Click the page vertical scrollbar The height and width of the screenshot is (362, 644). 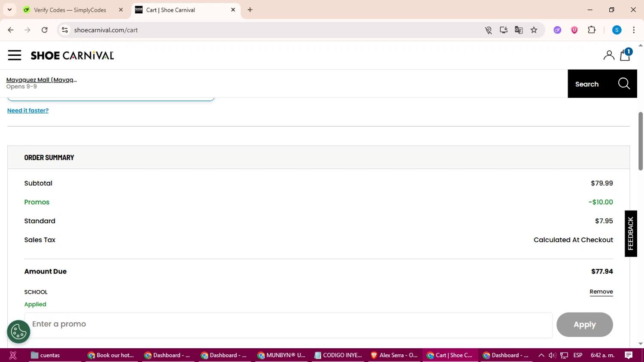click(x=641, y=141)
